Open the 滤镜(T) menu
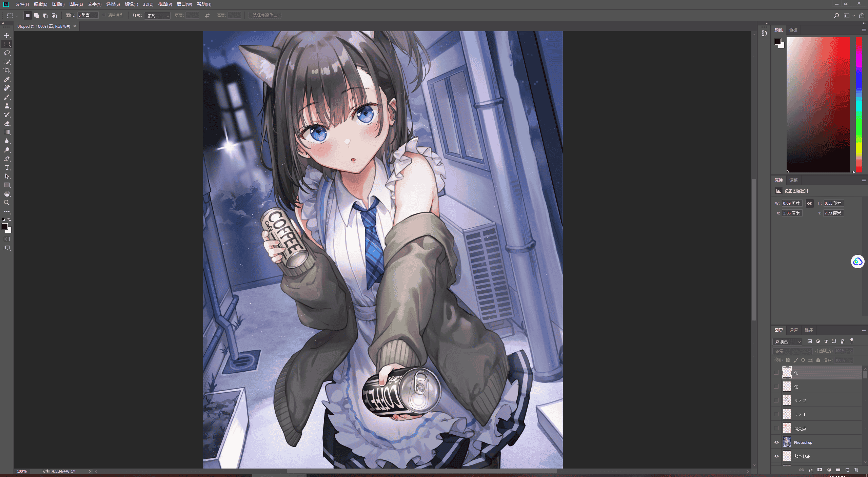 coord(131,4)
